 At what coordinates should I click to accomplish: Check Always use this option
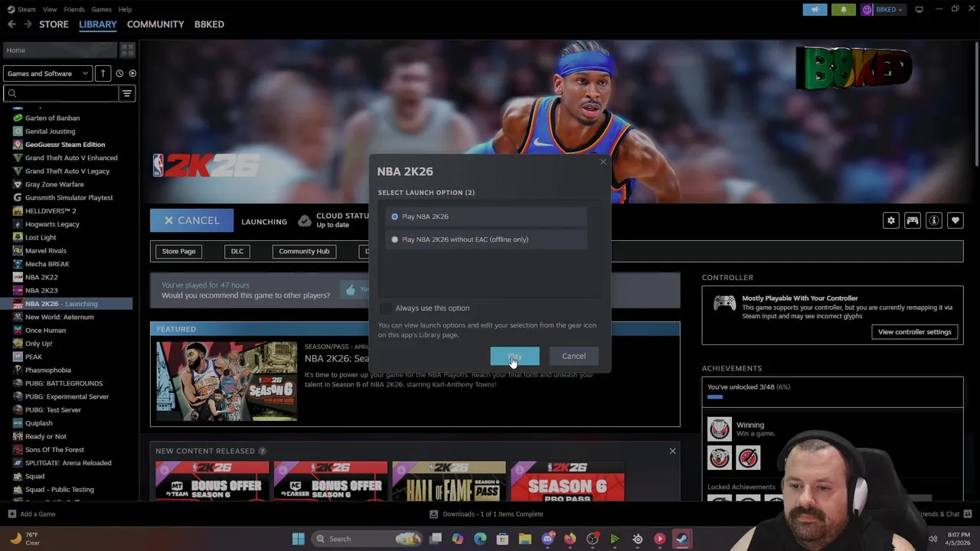coord(385,308)
